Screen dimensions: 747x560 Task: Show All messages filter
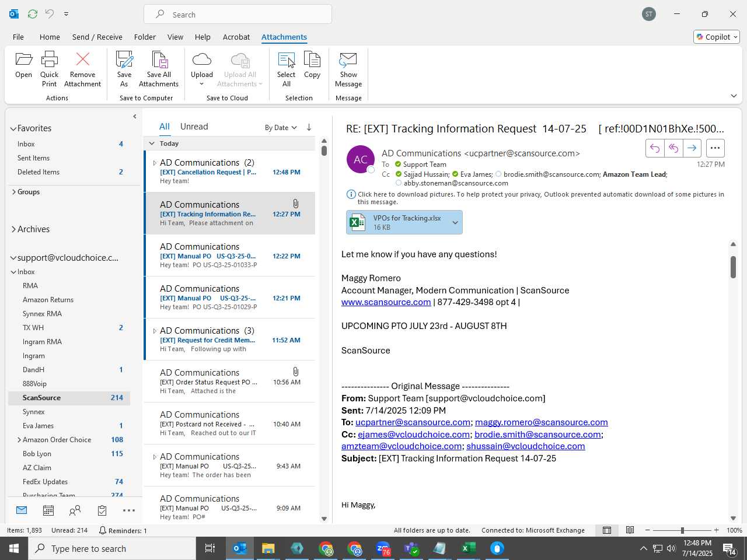coord(165,127)
